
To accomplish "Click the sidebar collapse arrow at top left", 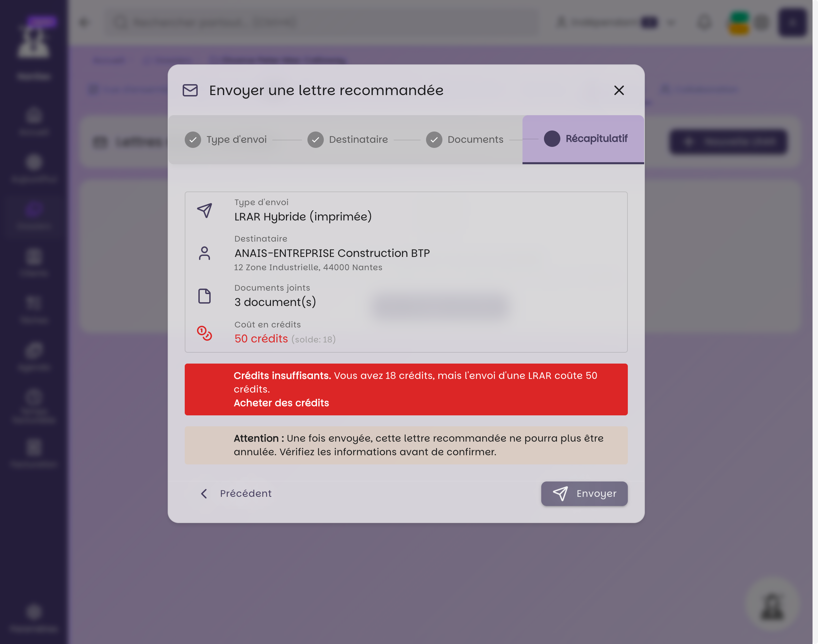I will tap(84, 22).
